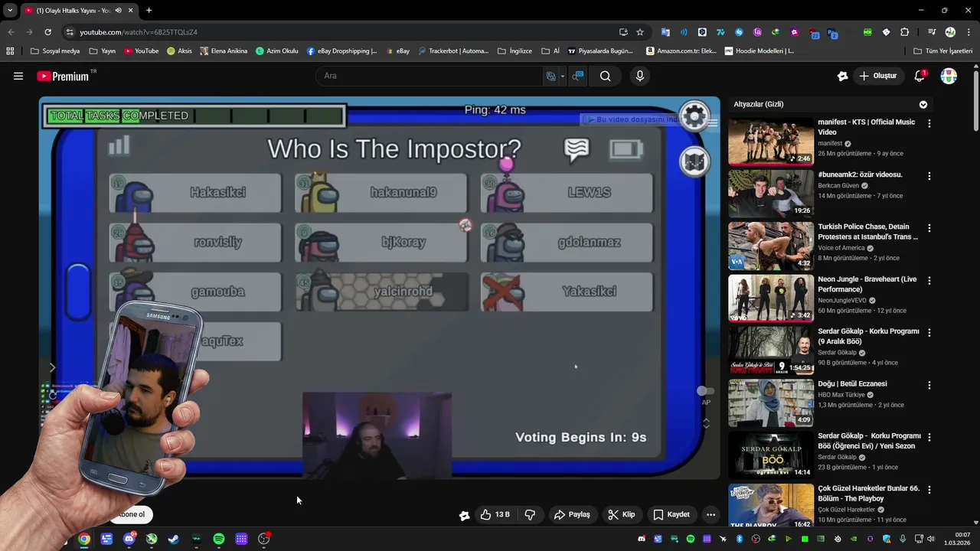Open options for Serdar Gökalp Öğrenci Evi video
The width and height of the screenshot is (980, 551).
click(929, 438)
